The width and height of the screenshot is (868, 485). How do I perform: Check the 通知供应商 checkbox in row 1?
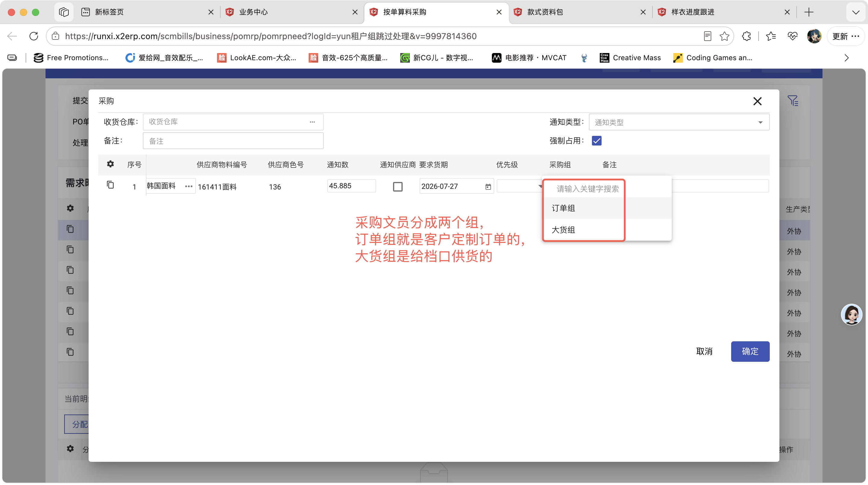[x=398, y=186]
